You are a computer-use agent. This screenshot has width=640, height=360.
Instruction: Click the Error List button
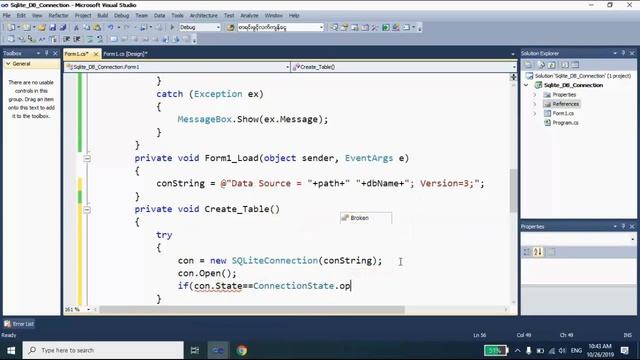pos(19,324)
